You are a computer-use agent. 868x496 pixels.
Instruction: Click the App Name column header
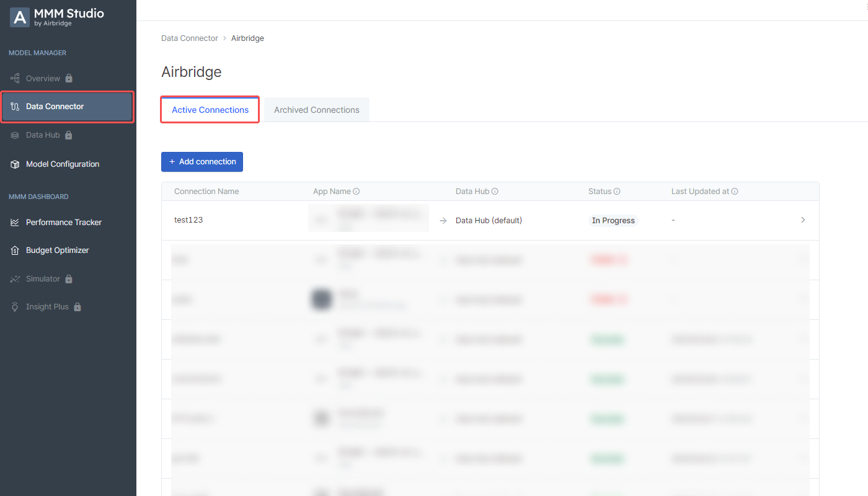click(332, 192)
